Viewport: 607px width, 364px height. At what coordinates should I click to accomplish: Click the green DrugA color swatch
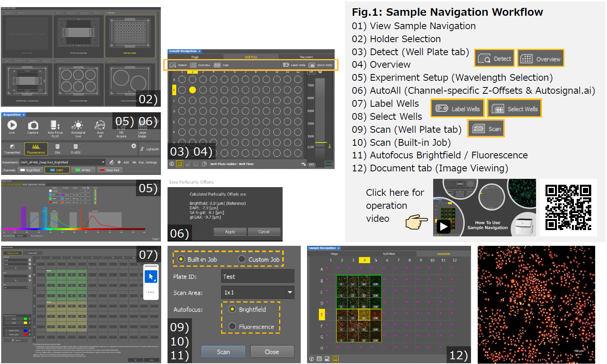pyautogui.click(x=26, y=319)
